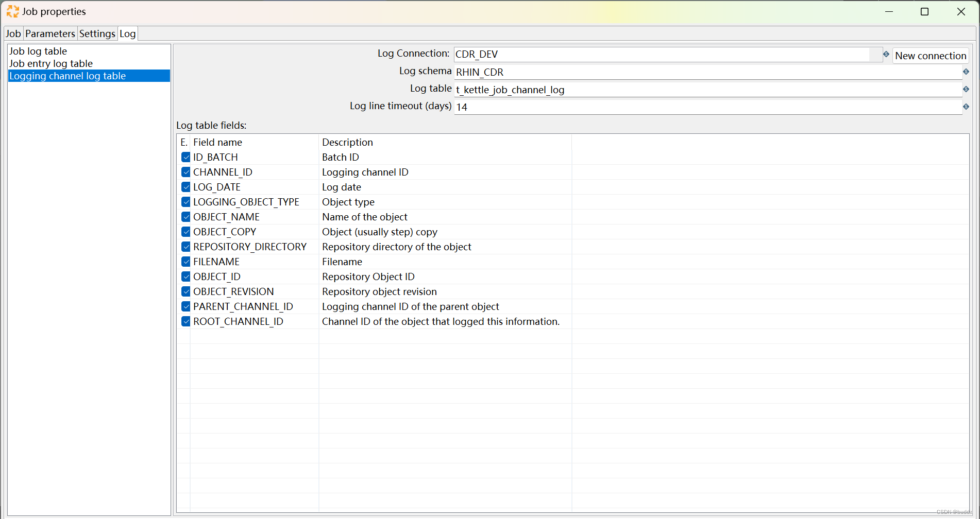Click the New connection button
This screenshot has width=980, height=519.
point(931,56)
